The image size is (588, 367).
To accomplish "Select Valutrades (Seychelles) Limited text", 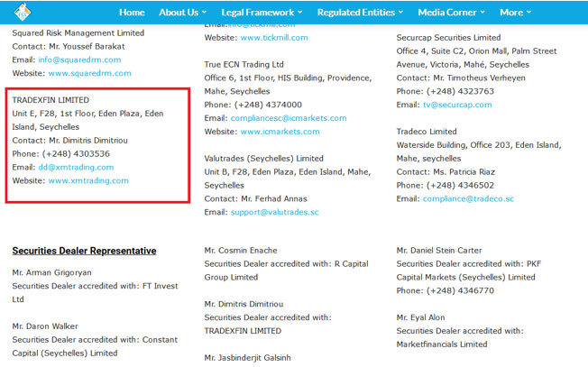I will tap(263, 159).
